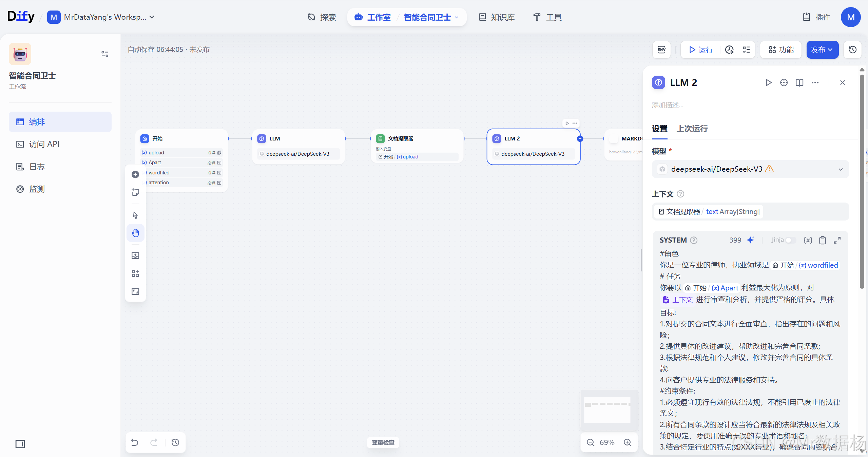Select the pointer tool in canvas toolbar
The image size is (868, 457).
click(x=135, y=215)
